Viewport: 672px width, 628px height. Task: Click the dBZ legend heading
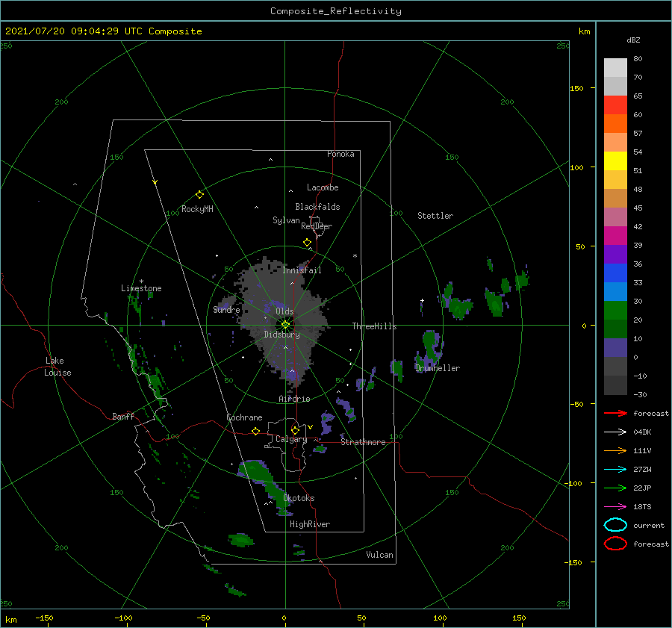[633, 40]
